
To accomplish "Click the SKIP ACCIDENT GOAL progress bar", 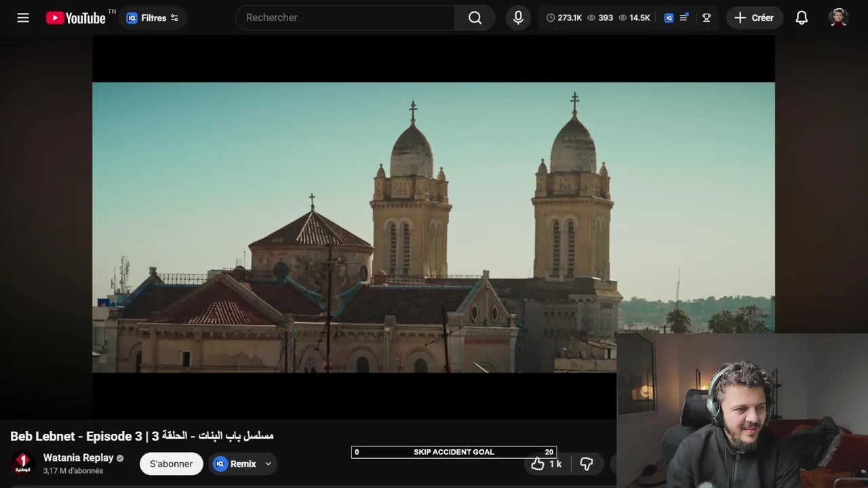I will [454, 452].
